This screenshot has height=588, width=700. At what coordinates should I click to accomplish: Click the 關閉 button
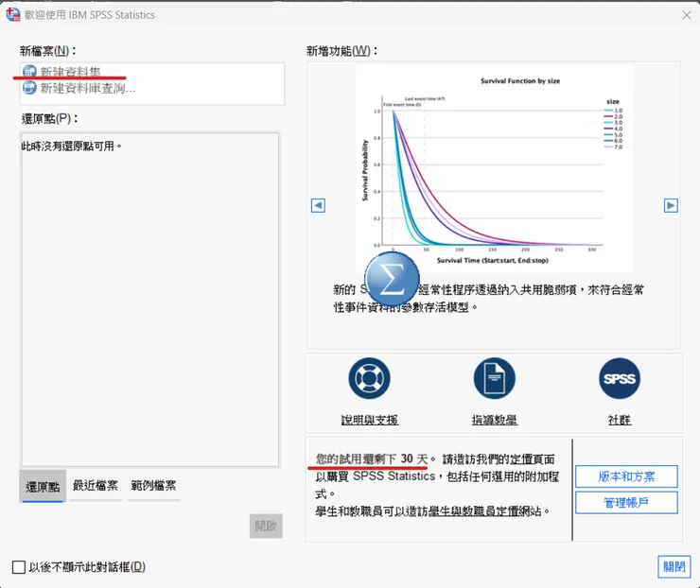pyautogui.click(x=674, y=566)
